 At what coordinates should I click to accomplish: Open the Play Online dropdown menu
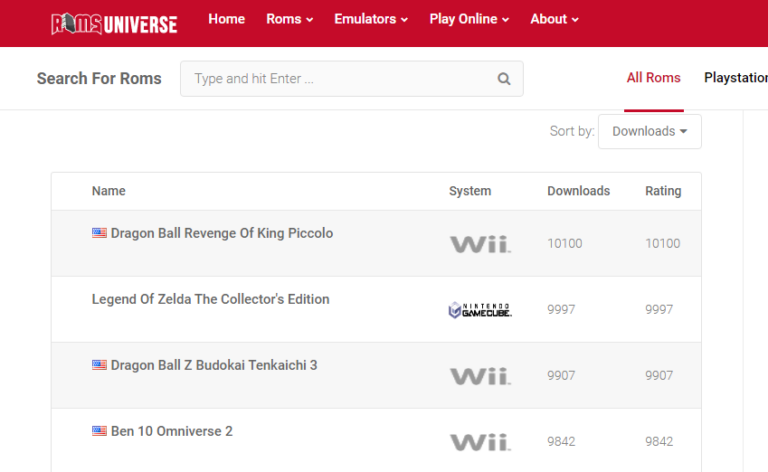[469, 19]
